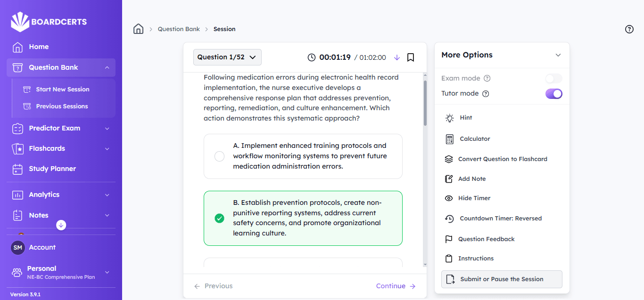The height and width of the screenshot is (300, 644).
Task: Toggle the Exam mode switch
Action: (553, 79)
